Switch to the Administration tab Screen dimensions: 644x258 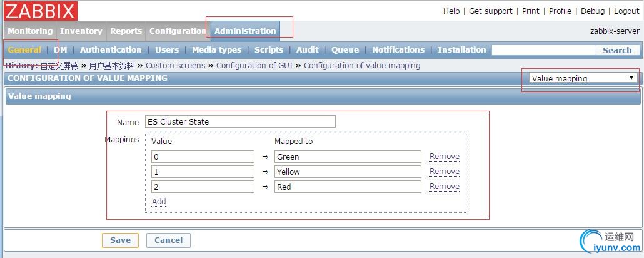(x=245, y=31)
